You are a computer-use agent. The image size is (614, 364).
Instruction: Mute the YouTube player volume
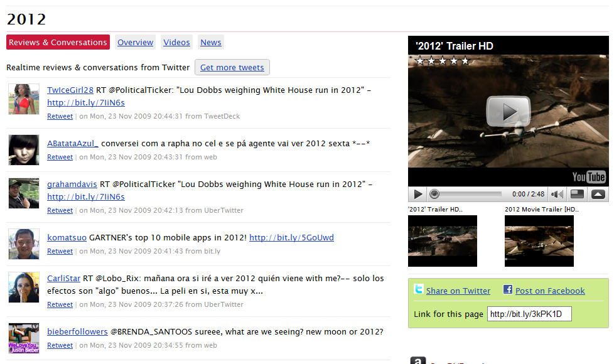tap(557, 194)
